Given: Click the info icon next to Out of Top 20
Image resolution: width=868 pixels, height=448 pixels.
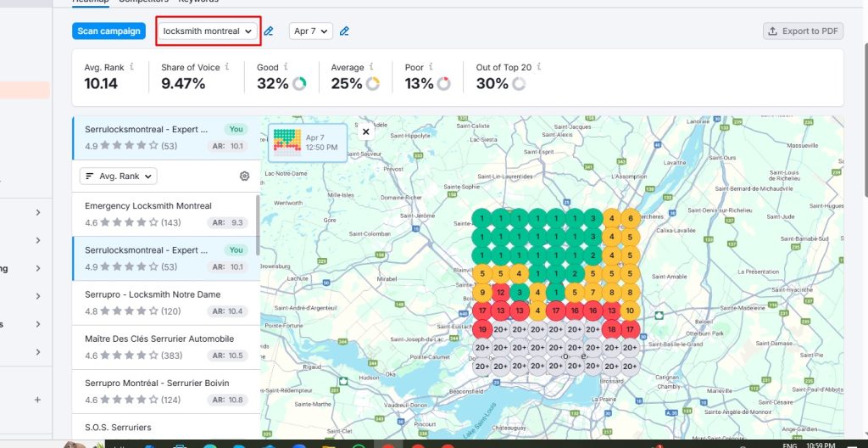Looking at the screenshot, I should point(538,66).
